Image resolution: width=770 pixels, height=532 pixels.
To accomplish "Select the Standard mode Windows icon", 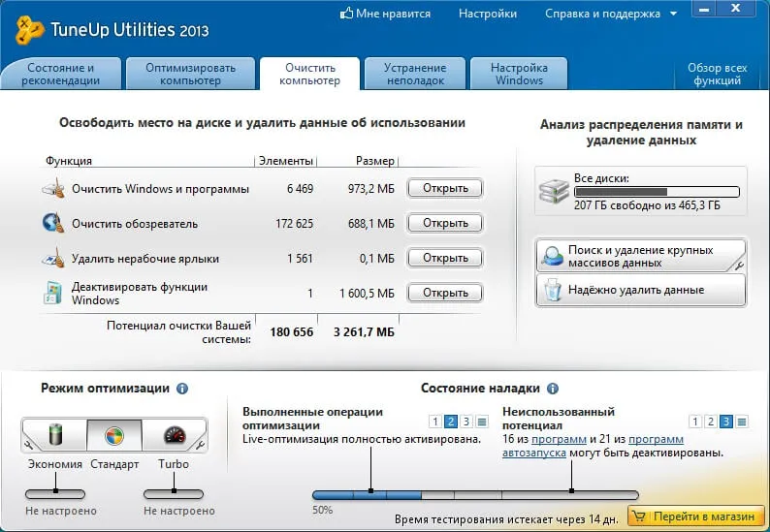I will point(114,435).
